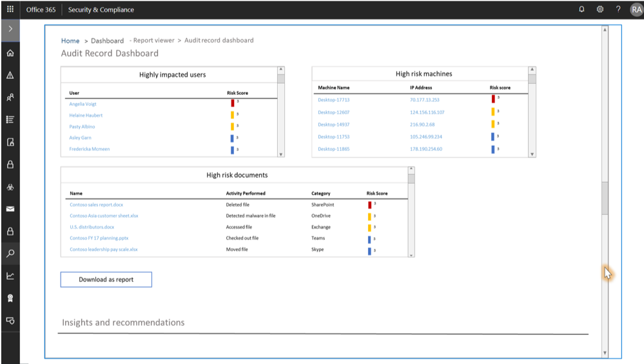Viewport: 644px width, 364px height.
Task: Click the down arrow of Highly impacted users scrollbar
Action: click(281, 154)
